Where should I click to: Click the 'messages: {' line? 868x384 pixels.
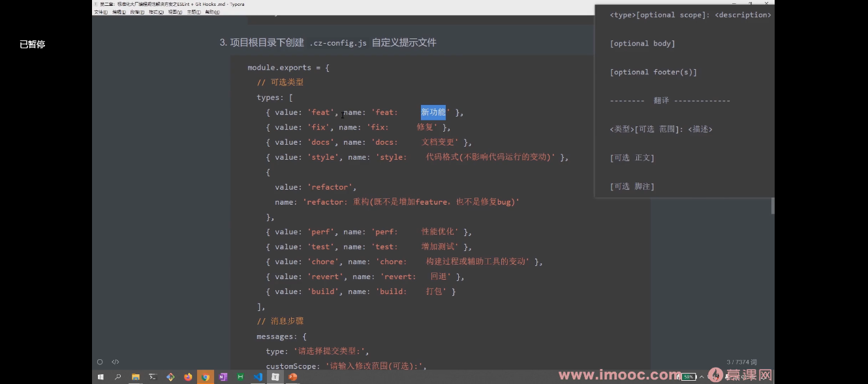281,336
